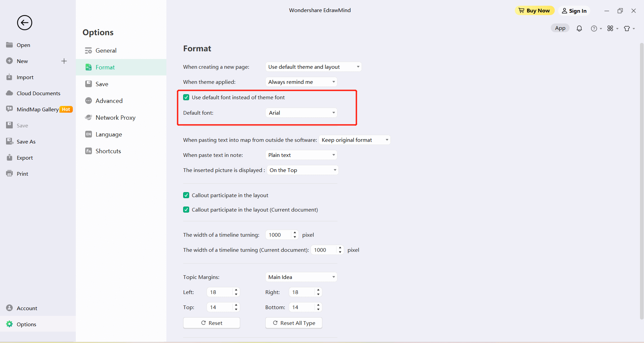Click the Cloud Documents cloud icon
The height and width of the screenshot is (343, 644).
9,93
